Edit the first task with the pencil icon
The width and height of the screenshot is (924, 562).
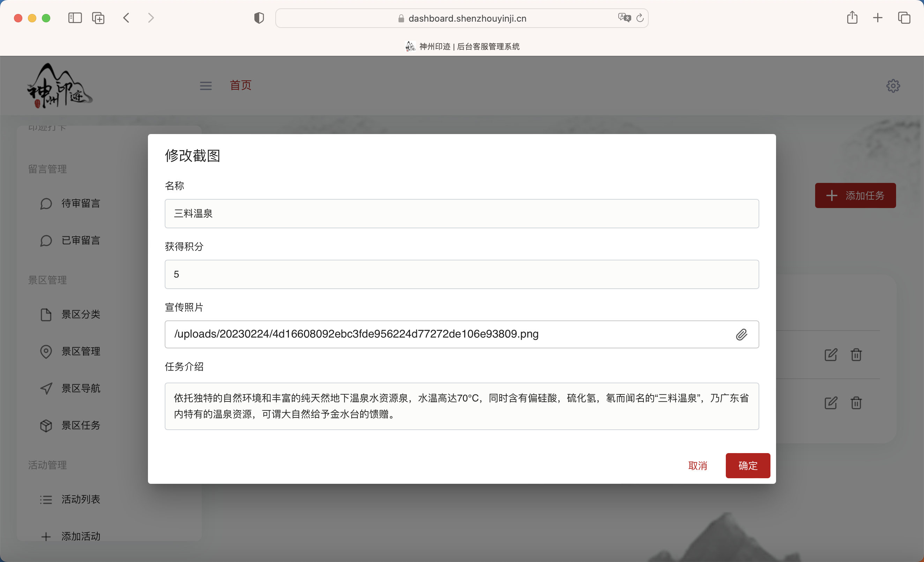[x=830, y=355]
